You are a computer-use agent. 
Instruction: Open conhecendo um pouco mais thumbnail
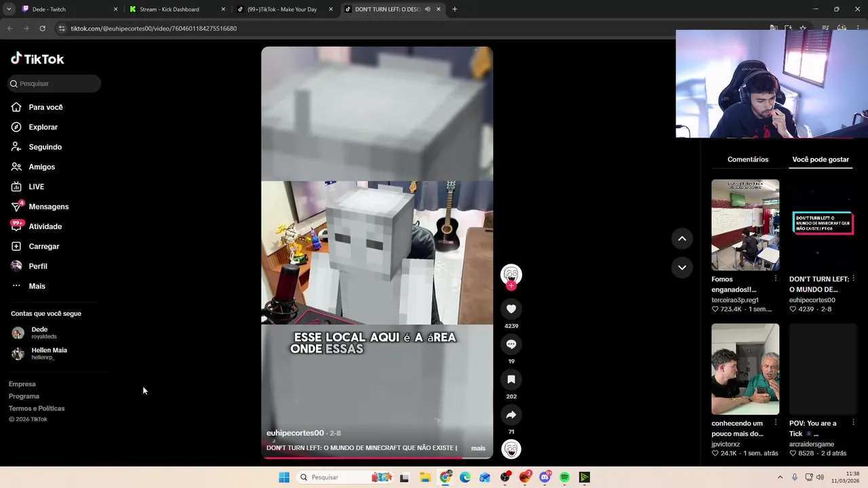[x=745, y=369]
